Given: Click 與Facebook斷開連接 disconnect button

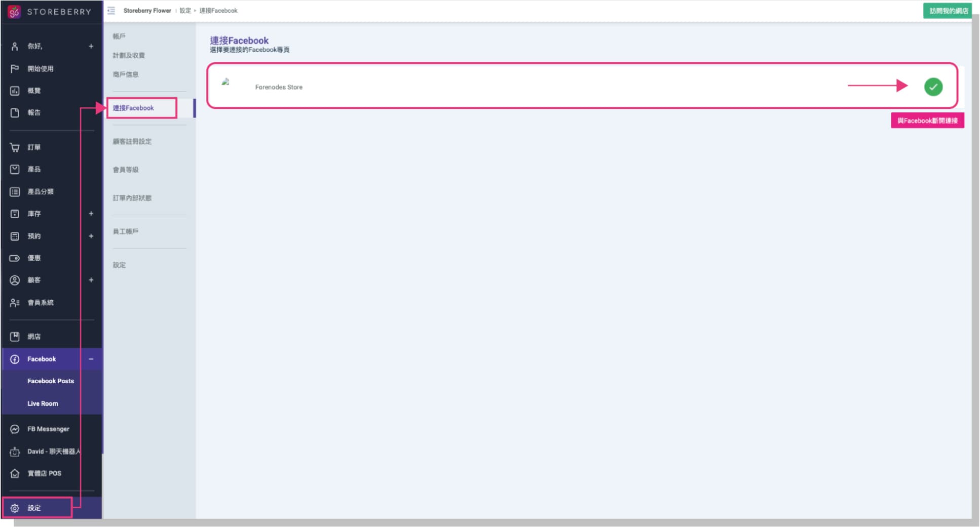Looking at the screenshot, I should coord(927,120).
